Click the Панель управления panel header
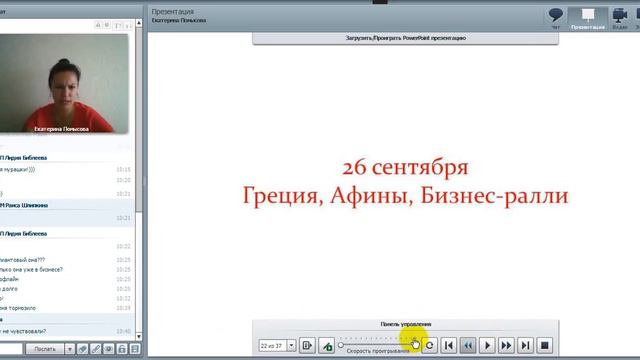Image resolution: width=640 pixels, height=360 pixels. click(x=406, y=324)
